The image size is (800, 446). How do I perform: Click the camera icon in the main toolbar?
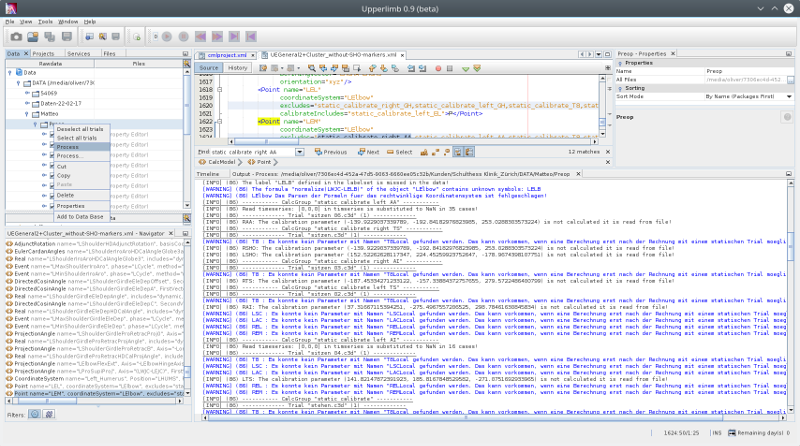click(16, 36)
